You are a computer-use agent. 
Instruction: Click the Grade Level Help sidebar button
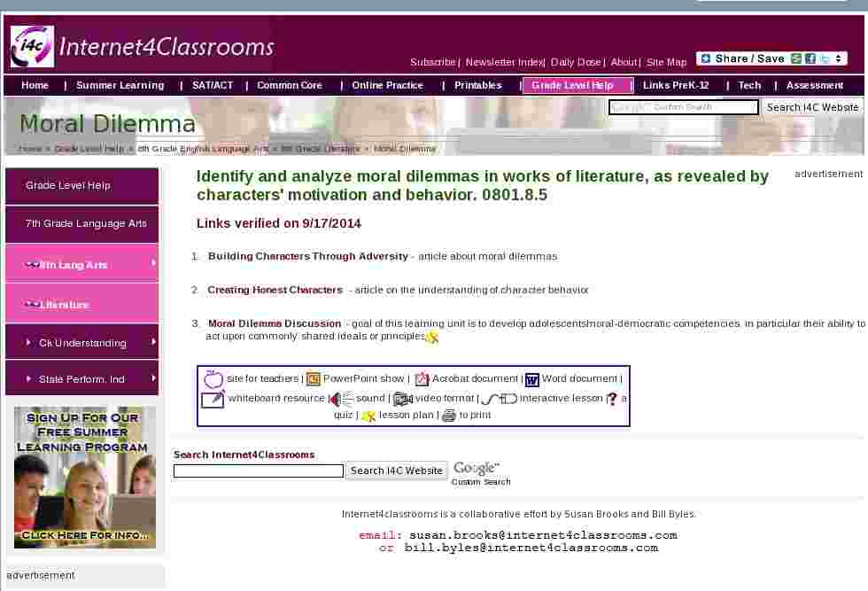tap(81, 185)
